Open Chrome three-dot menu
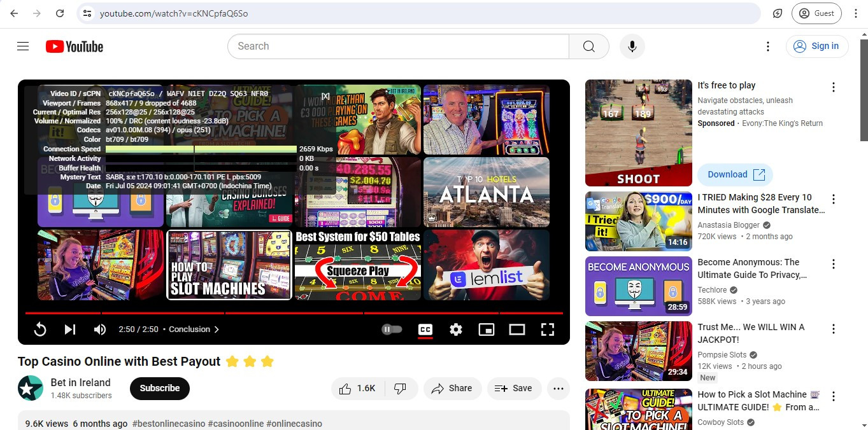 856,13
